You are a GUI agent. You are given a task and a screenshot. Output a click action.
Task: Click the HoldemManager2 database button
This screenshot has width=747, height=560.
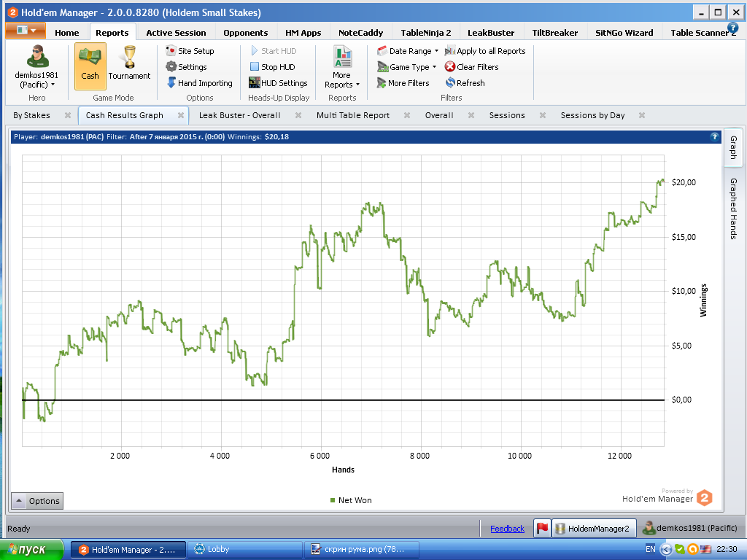[x=594, y=528]
